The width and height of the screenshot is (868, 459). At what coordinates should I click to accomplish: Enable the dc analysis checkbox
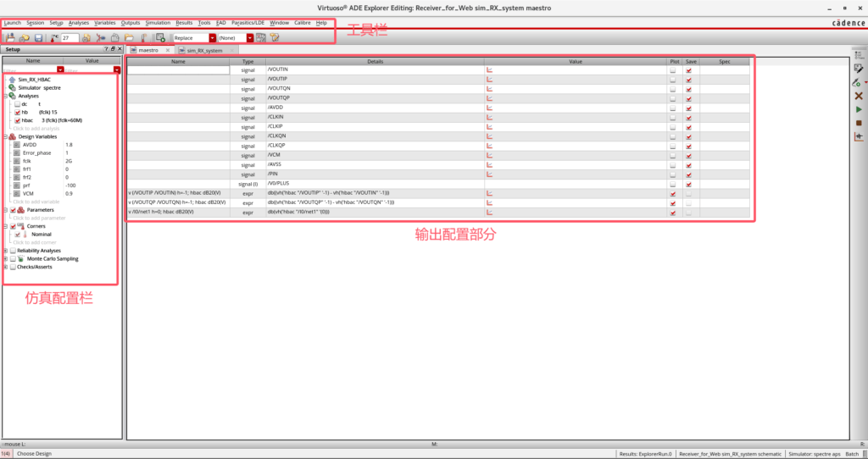pyautogui.click(x=17, y=104)
